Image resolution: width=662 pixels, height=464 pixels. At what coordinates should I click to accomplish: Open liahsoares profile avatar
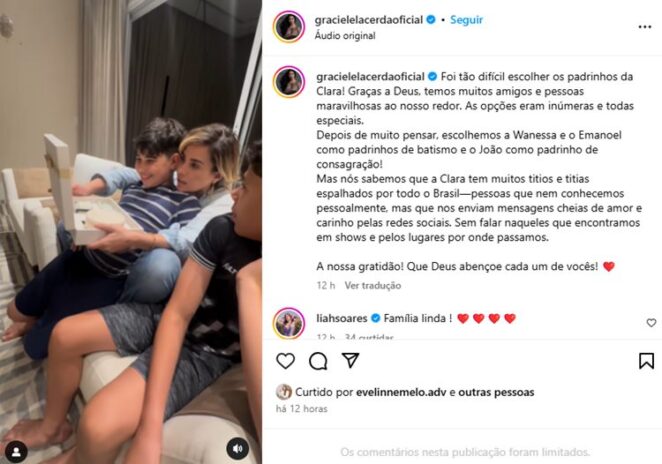tap(289, 323)
